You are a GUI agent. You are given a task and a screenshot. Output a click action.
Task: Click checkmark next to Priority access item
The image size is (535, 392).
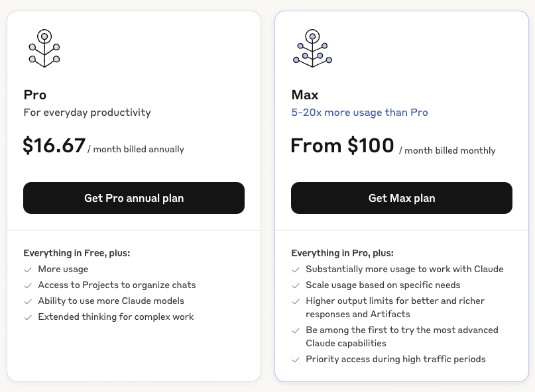click(x=296, y=360)
